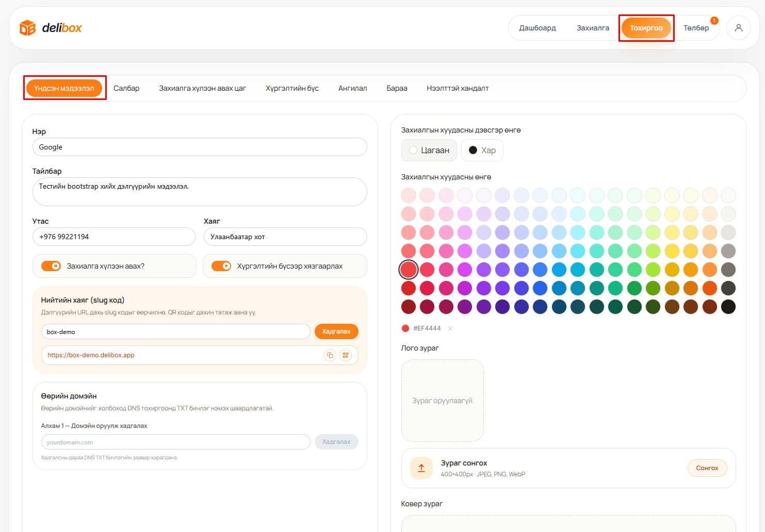
Task: Click the Алхам 1 — Домэйн оруулж хадгалах text
Action: pyautogui.click(x=94, y=426)
